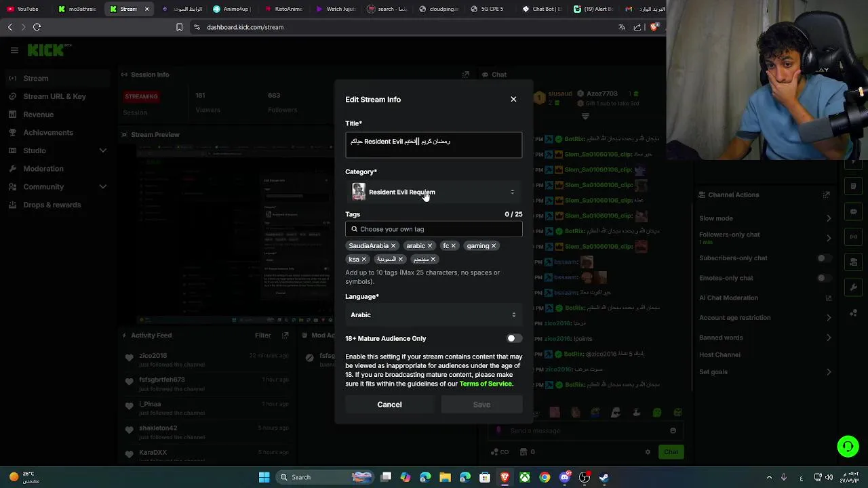This screenshot has height=488, width=868.
Task: Remove the gaming tag
Action: (x=493, y=246)
